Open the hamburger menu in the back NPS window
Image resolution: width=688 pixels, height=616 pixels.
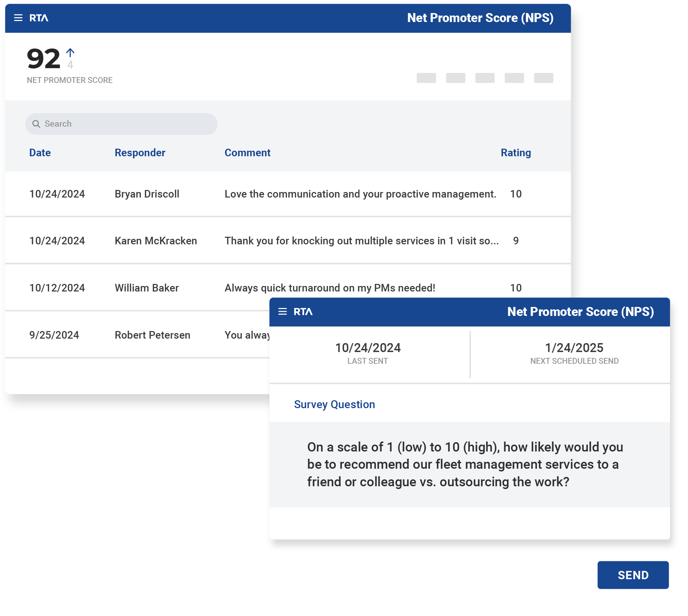coord(18,18)
